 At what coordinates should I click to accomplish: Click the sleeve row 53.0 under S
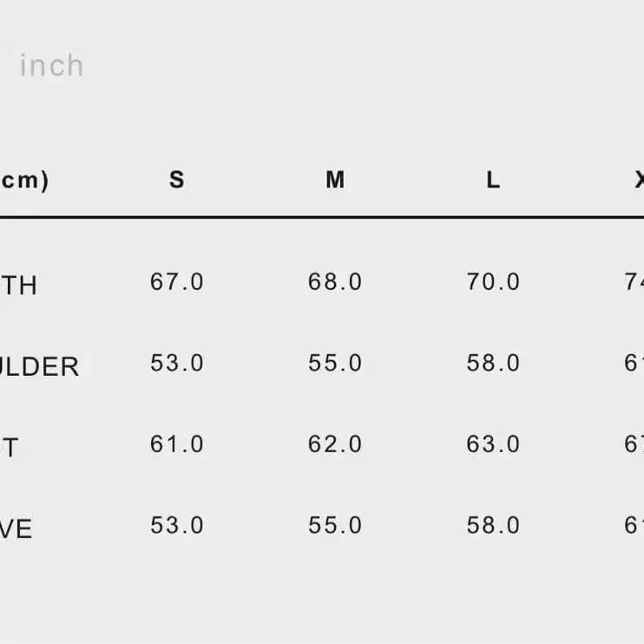(177, 525)
